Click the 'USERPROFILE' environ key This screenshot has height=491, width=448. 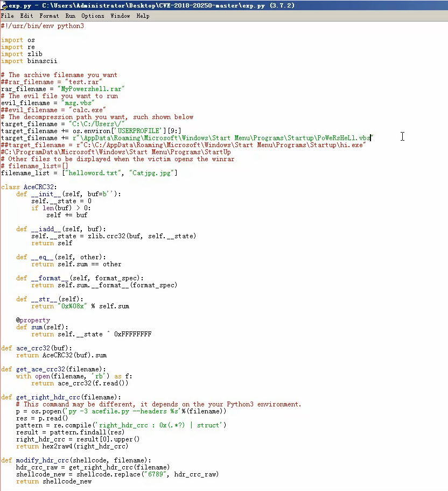[139, 131]
